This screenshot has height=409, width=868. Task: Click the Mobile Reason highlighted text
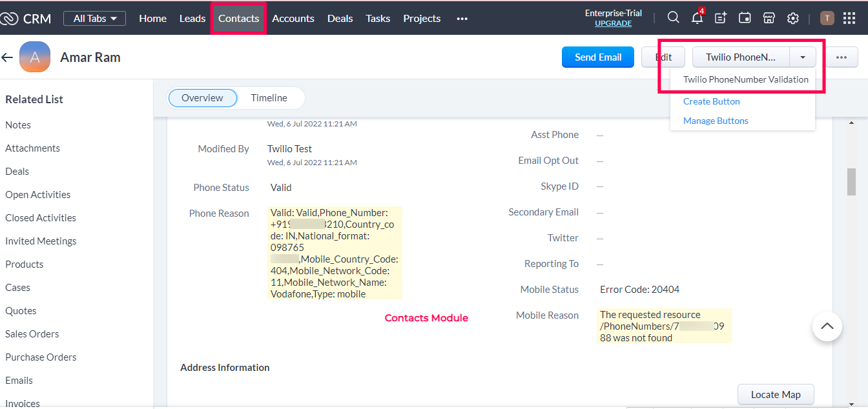click(664, 326)
